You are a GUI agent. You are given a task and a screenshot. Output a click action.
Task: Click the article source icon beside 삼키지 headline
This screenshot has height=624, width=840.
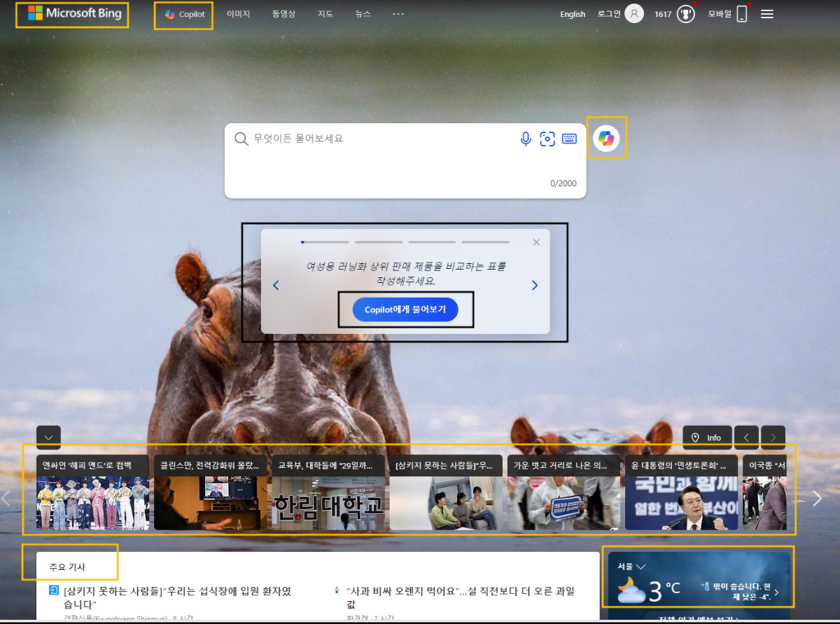pos(53,590)
